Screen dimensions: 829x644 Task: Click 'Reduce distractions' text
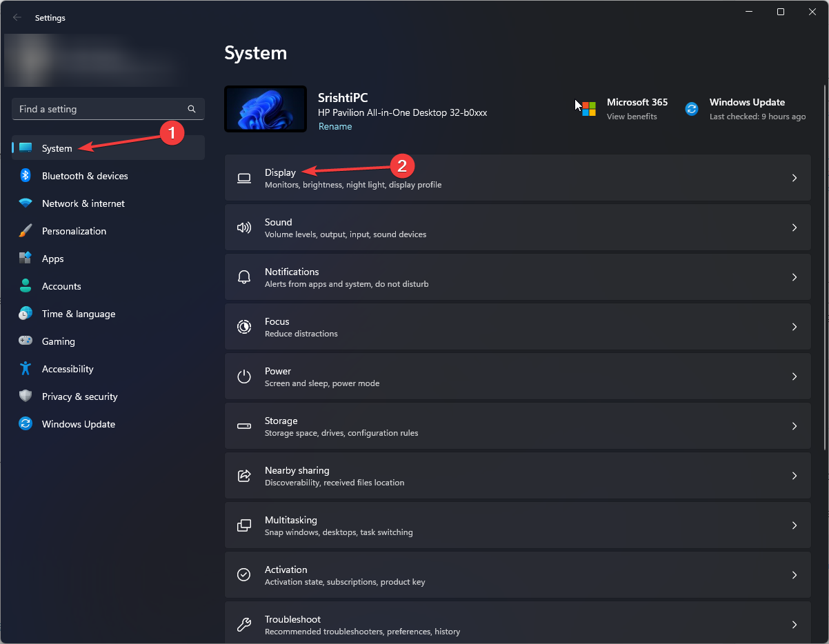[301, 334]
